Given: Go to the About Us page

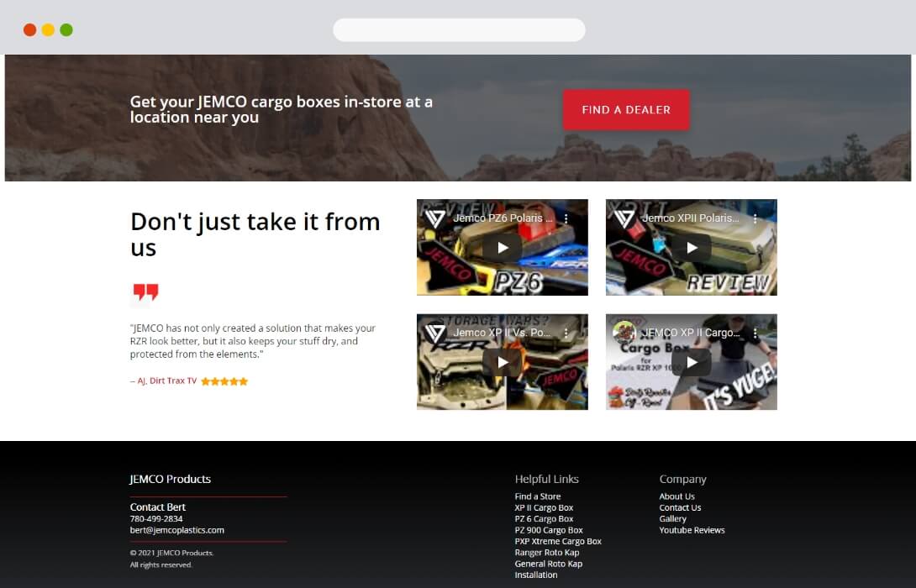Looking at the screenshot, I should (677, 496).
